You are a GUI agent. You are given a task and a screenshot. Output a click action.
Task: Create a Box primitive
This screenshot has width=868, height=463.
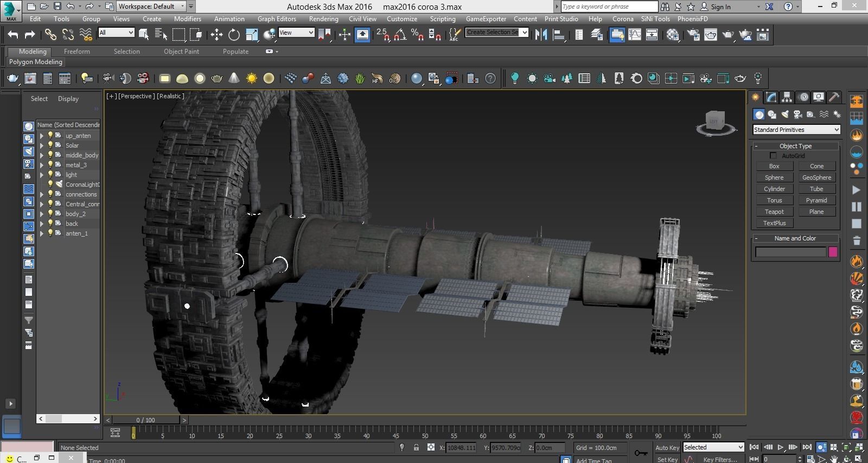774,166
